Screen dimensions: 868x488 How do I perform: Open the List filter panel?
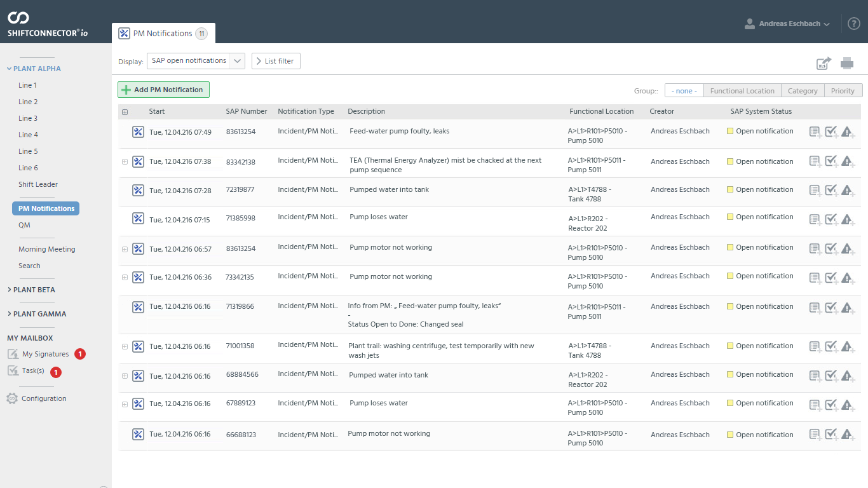pos(275,60)
